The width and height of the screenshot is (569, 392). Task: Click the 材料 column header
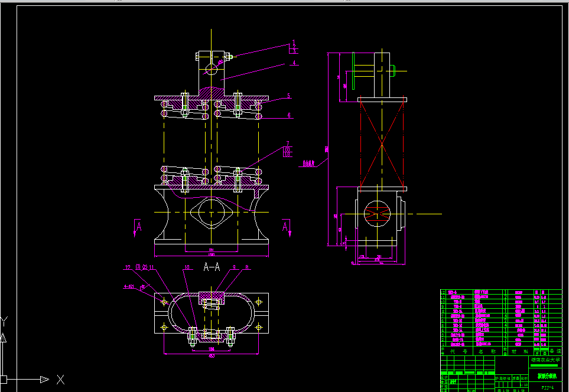[521, 351]
